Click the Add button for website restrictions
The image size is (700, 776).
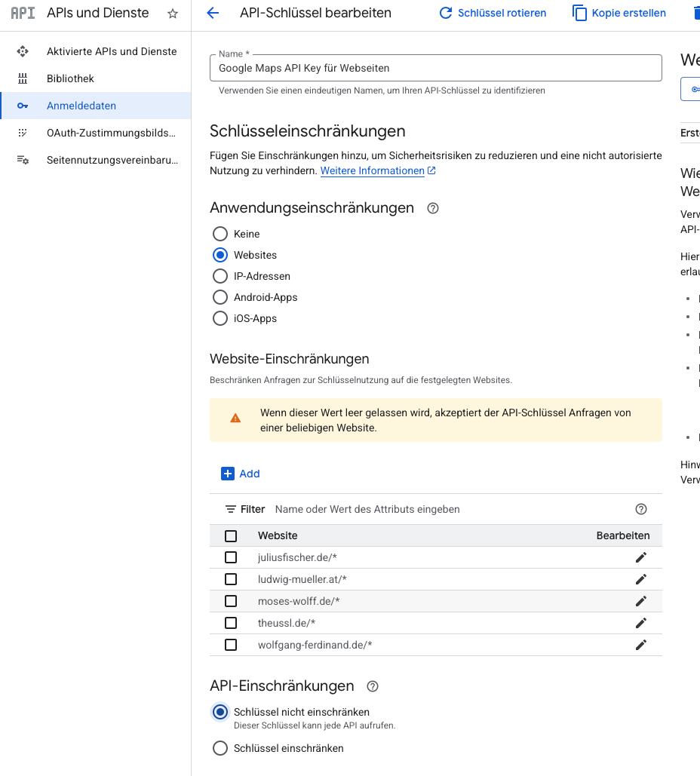tap(241, 474)
